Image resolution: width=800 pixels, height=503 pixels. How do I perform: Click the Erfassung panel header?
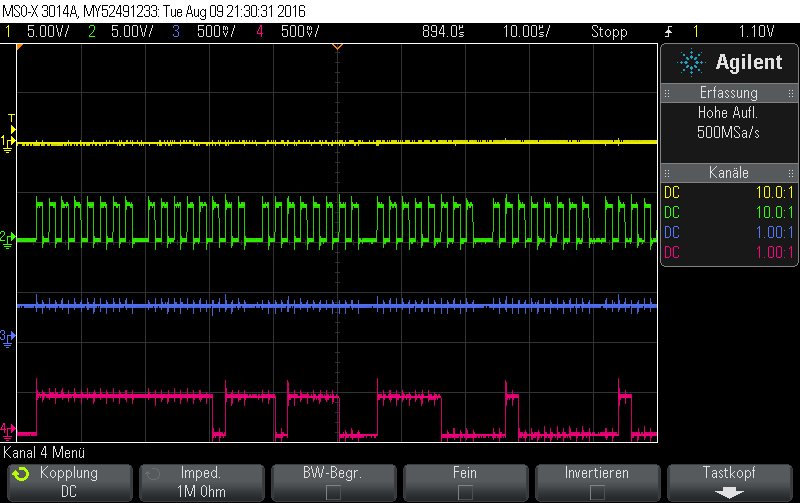(729, 93)
